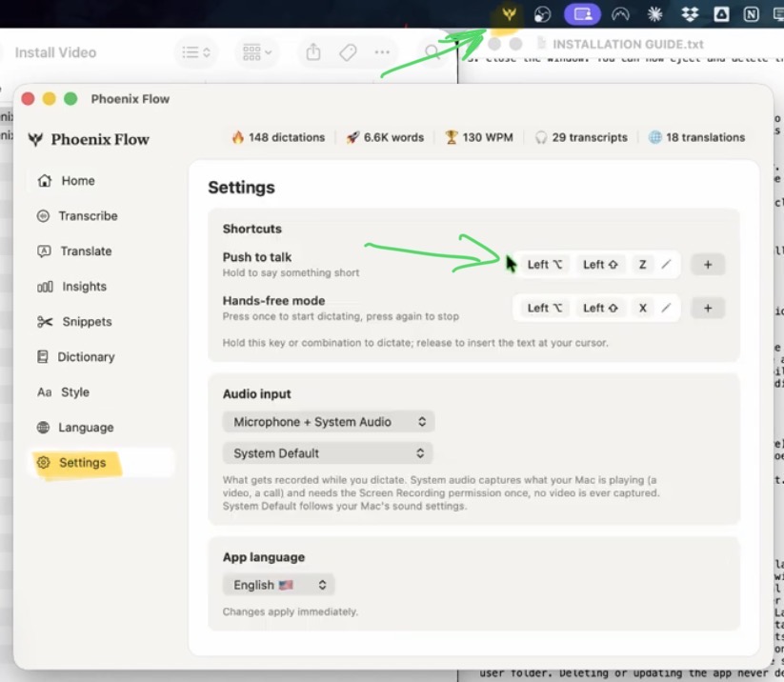Click the search icon in Finder toolbar

coord(432,52)
